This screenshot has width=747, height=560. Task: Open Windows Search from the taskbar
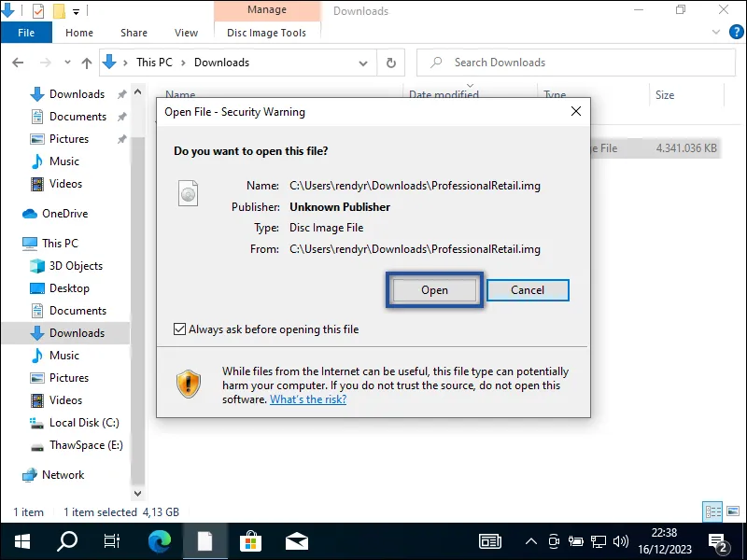(x=66, y=540)
